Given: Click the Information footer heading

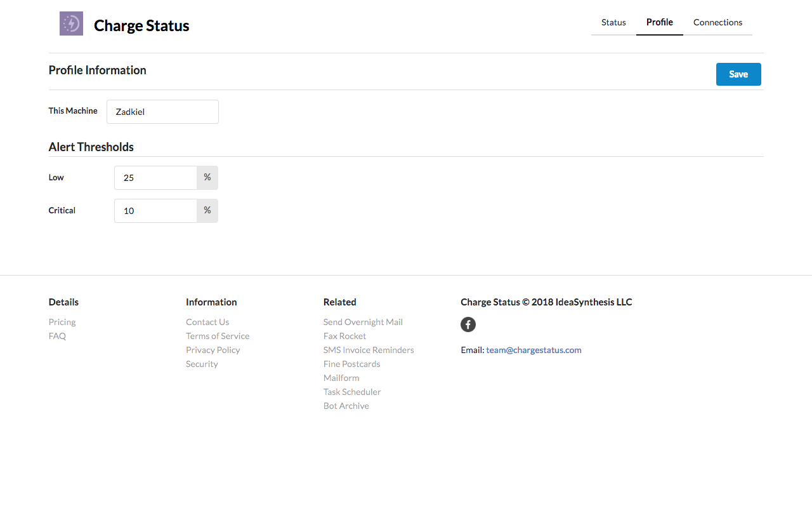Looking at the screenshot, I should [x=211, y=302].
